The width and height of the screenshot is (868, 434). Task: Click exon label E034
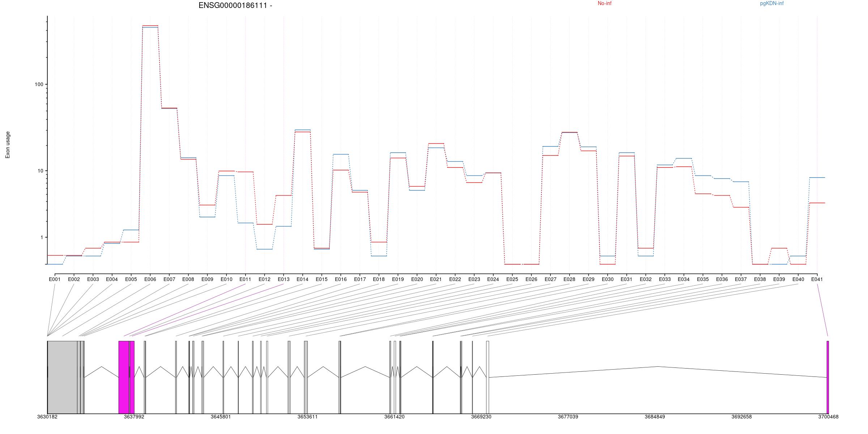(x=684, y=279)
